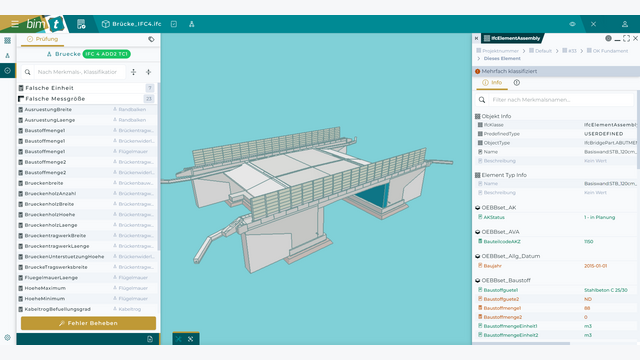Focus the Nach Merkmals-, Klassifikation search field
640x360 pixels.
coord(79,72)
